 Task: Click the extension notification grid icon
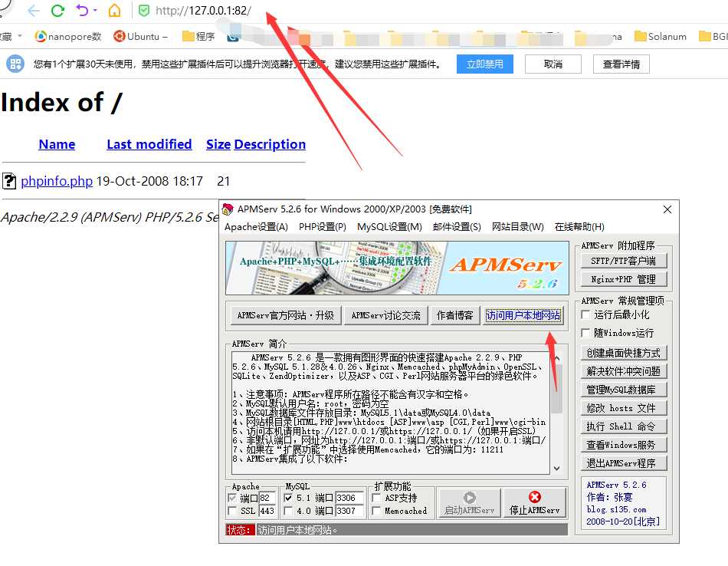click(x=15, y=64)
